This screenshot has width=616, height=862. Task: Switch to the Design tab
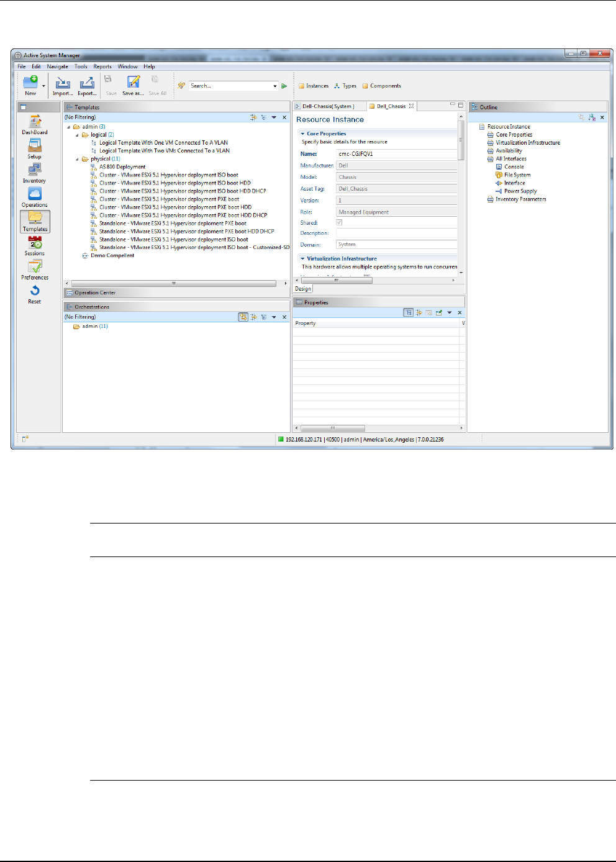(303, 289)
